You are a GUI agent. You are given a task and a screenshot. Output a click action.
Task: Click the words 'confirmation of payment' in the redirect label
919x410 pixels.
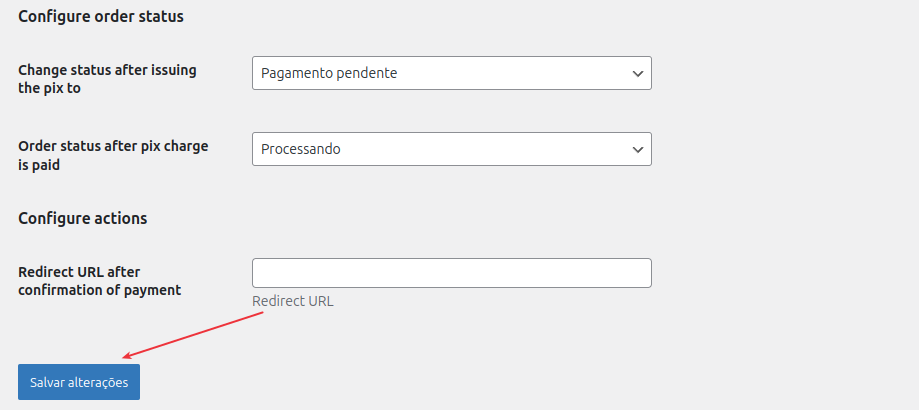click(100, 290)
